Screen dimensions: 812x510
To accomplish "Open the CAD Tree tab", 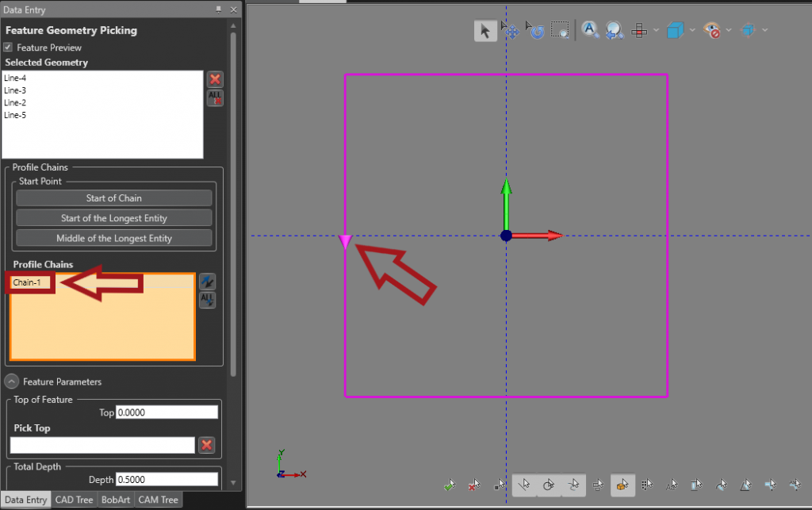I will [74, 500].
